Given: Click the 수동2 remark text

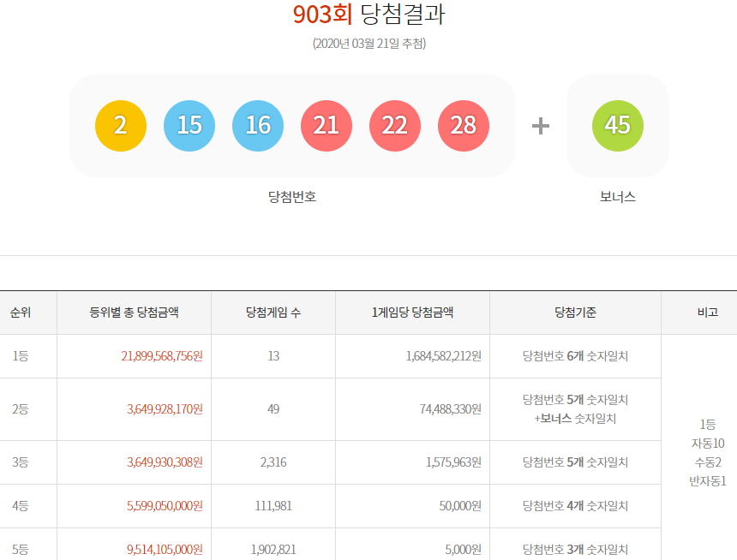Looking at the screenshot, I should [x=708, y=462].
